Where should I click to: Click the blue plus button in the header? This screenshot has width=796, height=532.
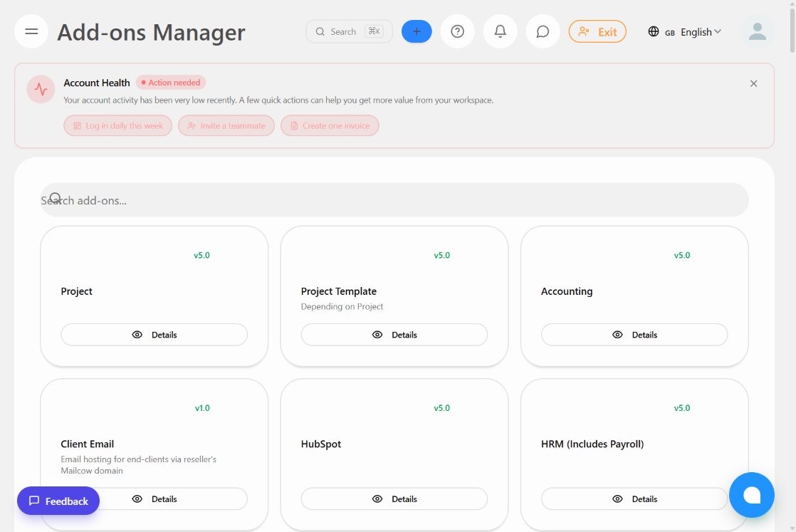point(417,31)
